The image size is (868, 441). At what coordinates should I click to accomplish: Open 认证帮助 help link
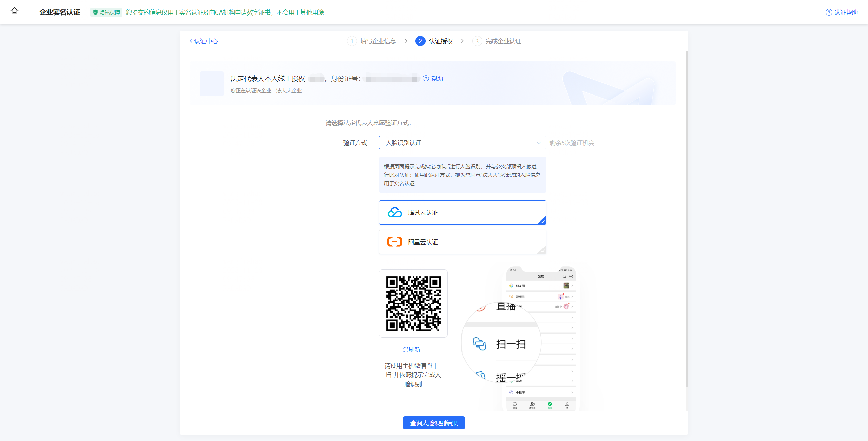(842, 12)
